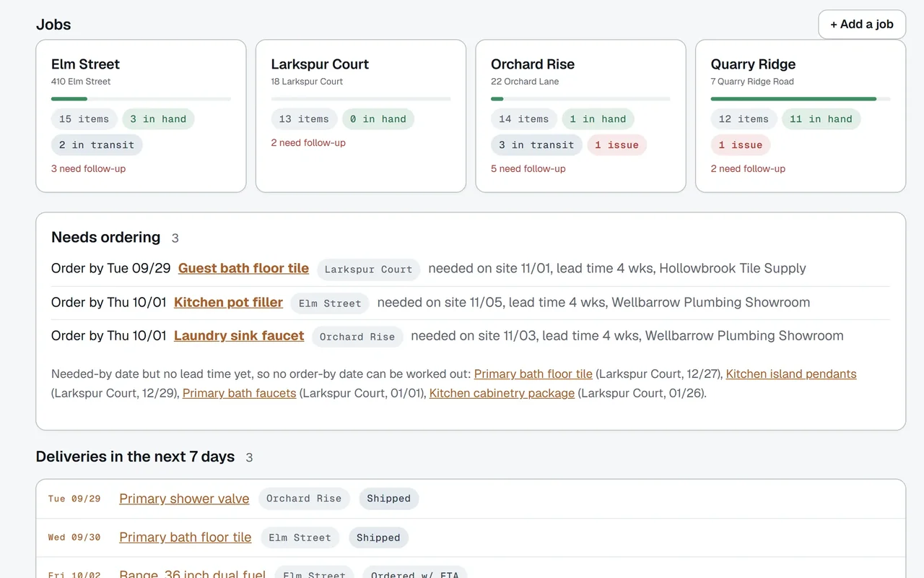Open the "Kitchen cabinetry package" link
The height and width of the screenshot is (578, 924).
(502, 393)
